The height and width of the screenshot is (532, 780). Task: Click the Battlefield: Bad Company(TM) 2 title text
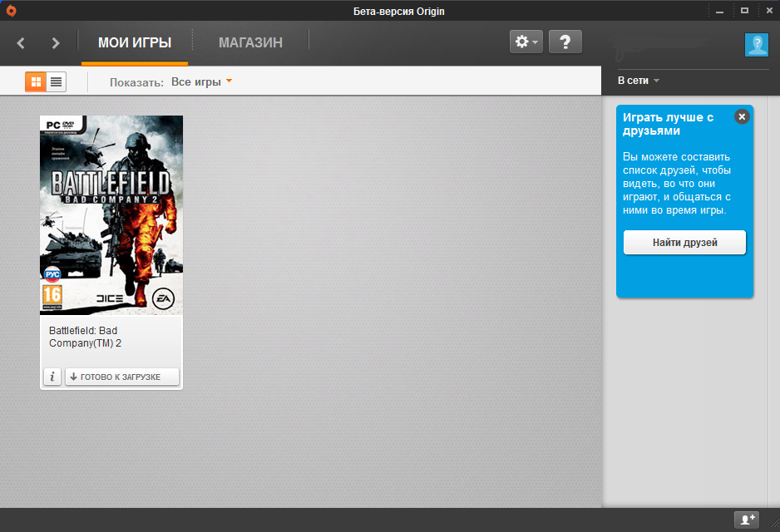pyautogui.click(x=83, y=337)
